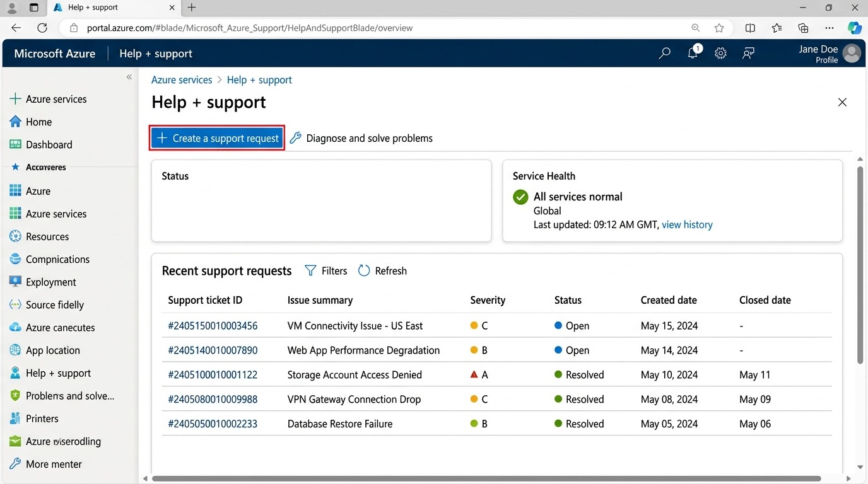The width and height of the screenshot is (868, 484).
Task: Open ticket #2405100010001122
Action: [x=213, y=375]
